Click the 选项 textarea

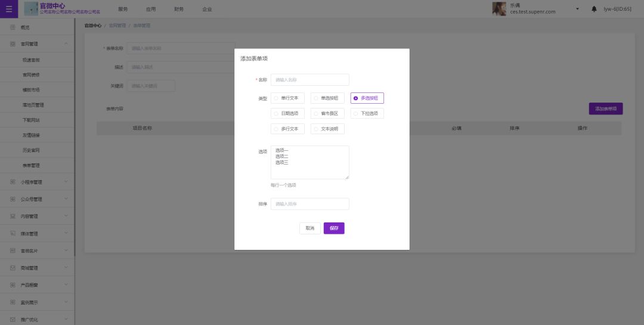coord(309,162)
